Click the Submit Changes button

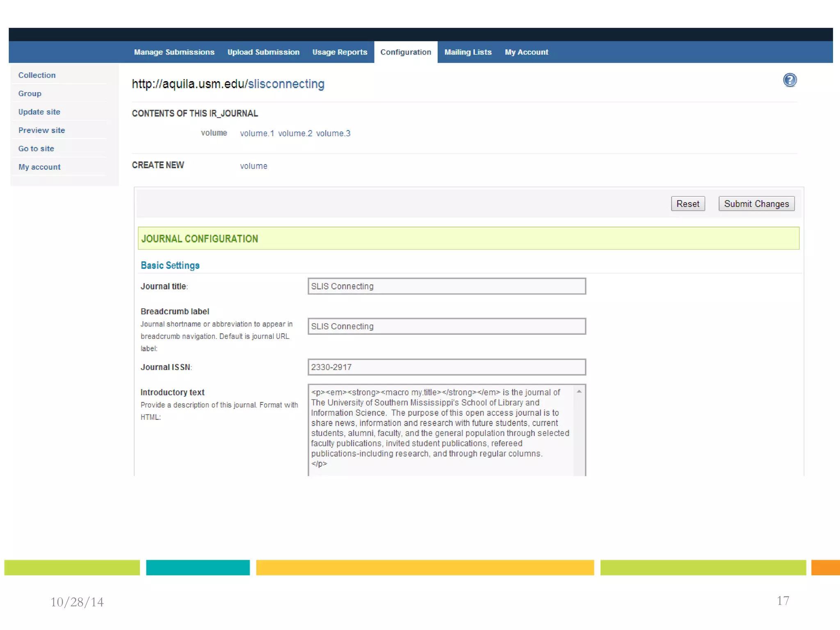point(756,204)
